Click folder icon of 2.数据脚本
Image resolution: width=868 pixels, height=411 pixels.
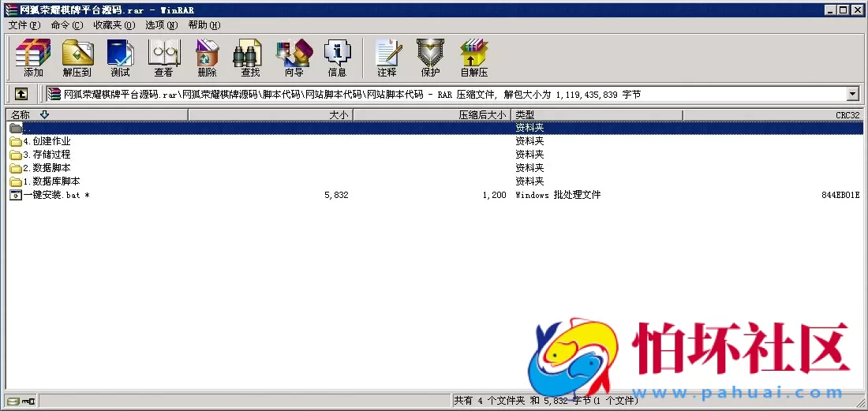coord(16,168)
